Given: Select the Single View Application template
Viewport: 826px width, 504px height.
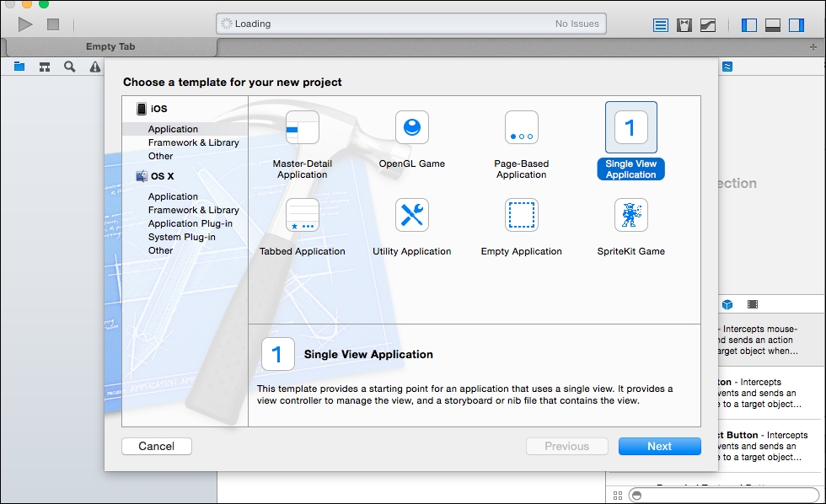Looking at the screenshot, I should [x=630, y=139].
